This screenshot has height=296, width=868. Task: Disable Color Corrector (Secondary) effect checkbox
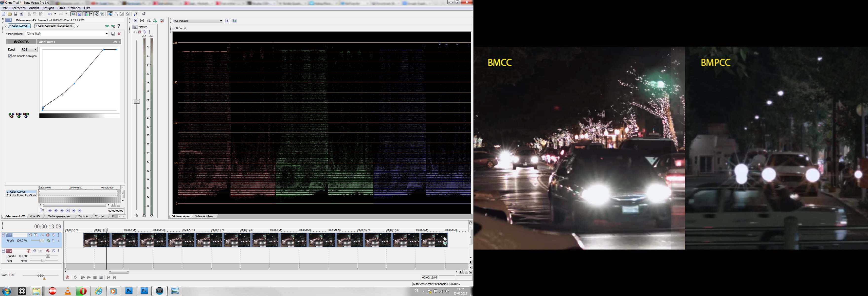(x=36, y=26)
